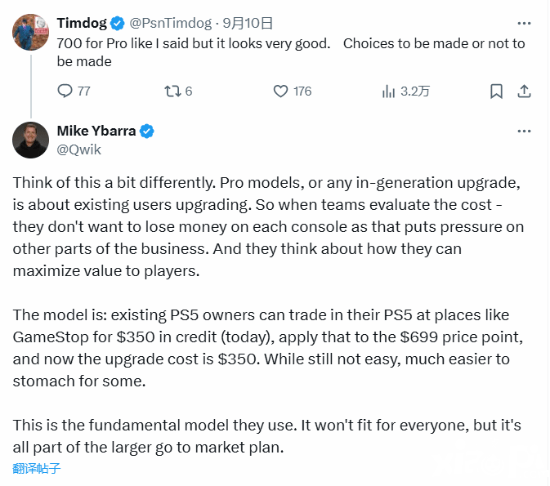The image size is (550, 486).
Task: Open the @PsnTimdog handle link
Action: 170,23
